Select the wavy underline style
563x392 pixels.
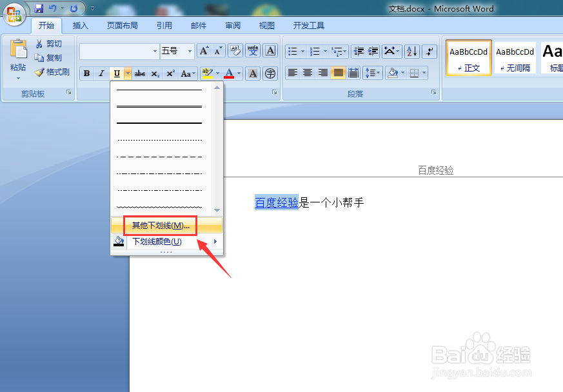pos(159,207)
